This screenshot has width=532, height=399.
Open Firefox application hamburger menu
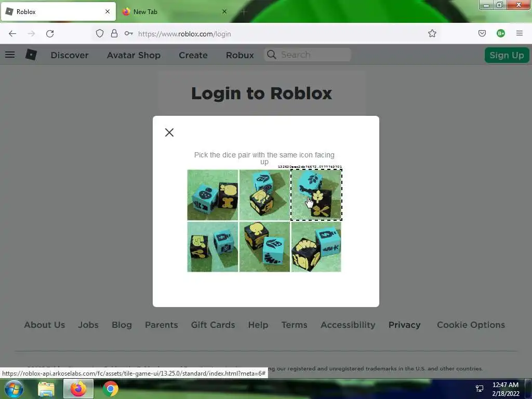[x=519, y=33]
